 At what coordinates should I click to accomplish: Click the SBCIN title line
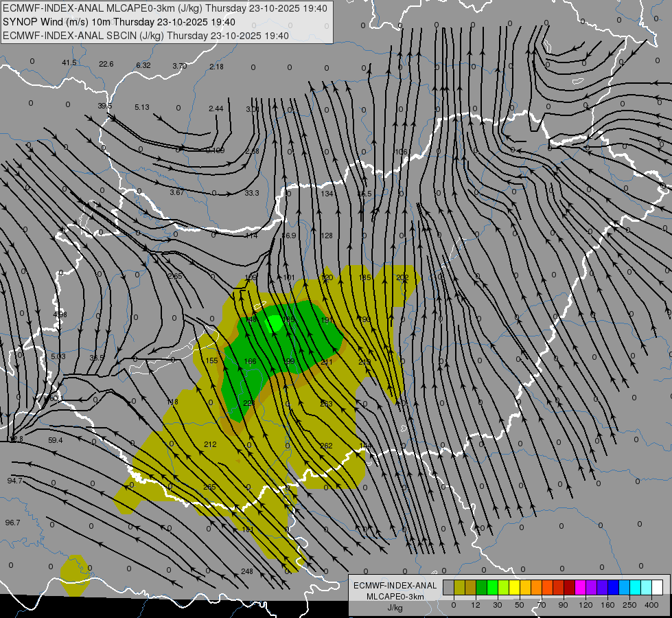coord(146,36)
